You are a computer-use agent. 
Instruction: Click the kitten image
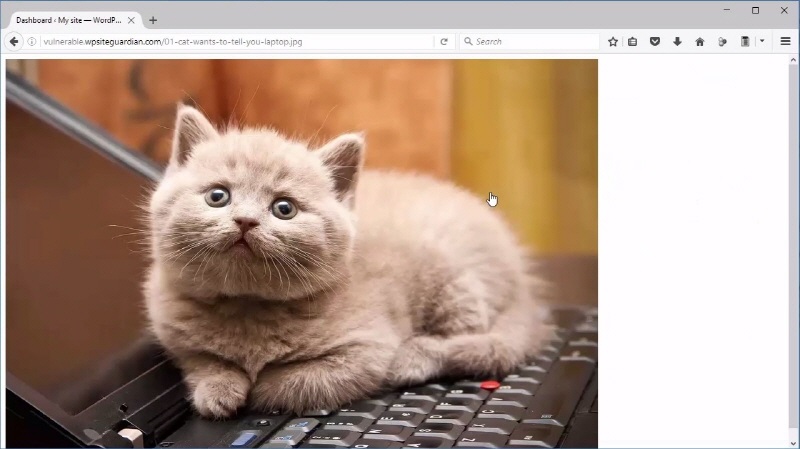coord(302,254)
